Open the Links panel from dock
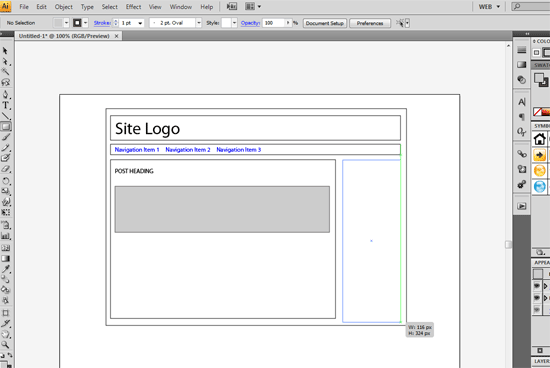 [522, 154]
